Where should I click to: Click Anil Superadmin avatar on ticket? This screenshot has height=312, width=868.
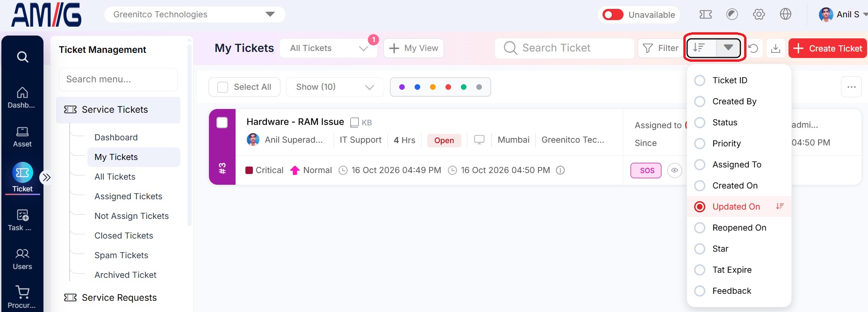(x=253, y=139)
